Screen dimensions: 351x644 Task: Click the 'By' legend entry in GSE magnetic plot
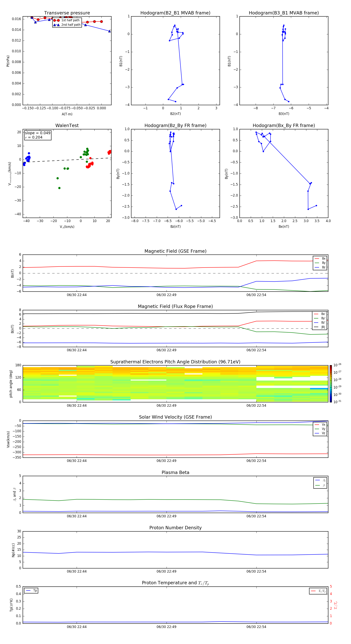(320, 263)
